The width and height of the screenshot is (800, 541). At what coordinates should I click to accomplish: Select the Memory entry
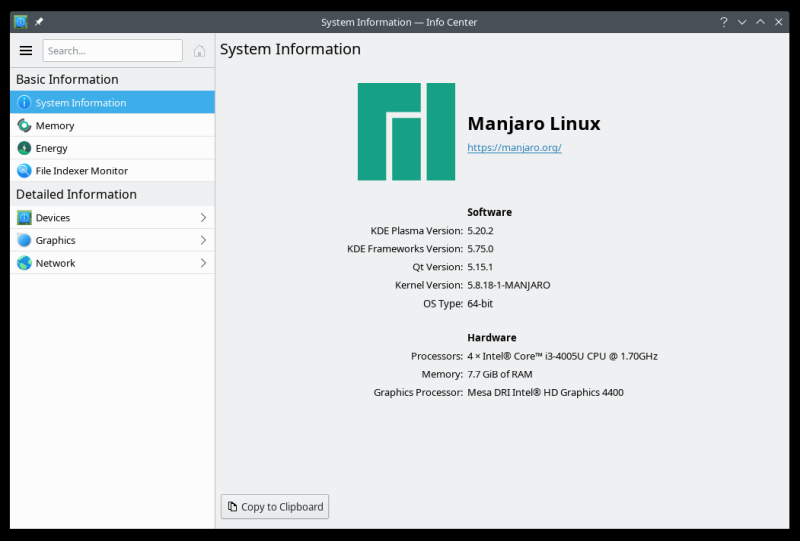(x=55, y=126)
